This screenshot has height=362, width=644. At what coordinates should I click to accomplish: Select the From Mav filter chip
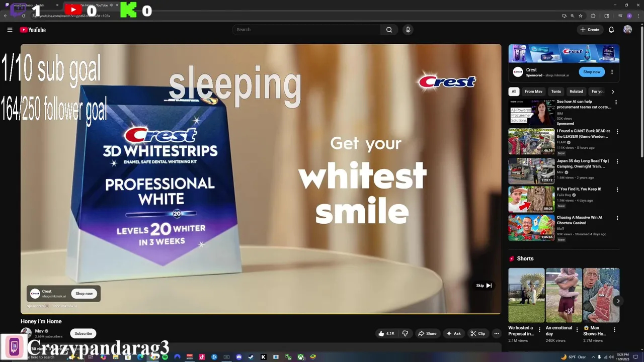[533, 92]
